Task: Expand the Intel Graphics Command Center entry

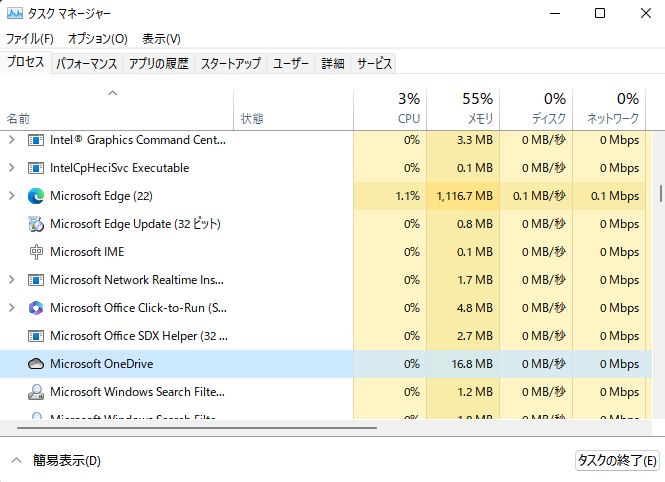Action: tap(12, 140)
